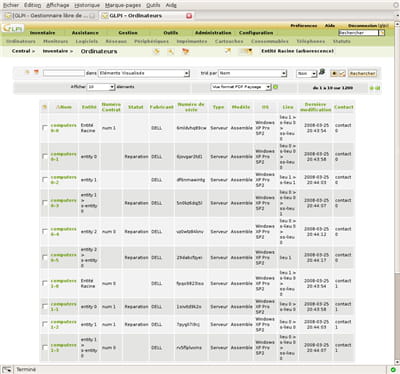400x374 pixels.
Task: Click serial number cell 6mldvhq89cw
Action: [191, 128]
